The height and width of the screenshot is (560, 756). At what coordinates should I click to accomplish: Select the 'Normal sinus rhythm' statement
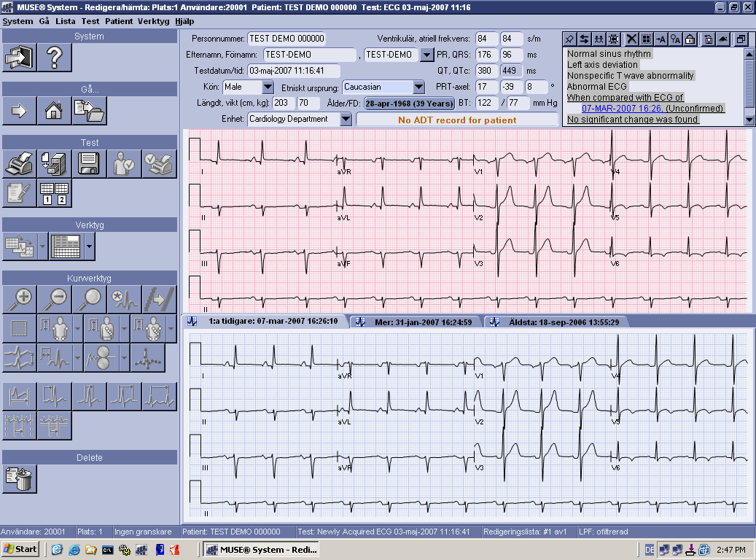tap(609, 53)
